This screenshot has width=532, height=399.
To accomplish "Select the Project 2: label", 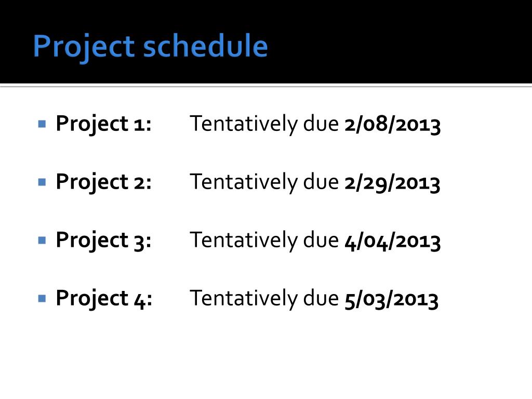I will coord(103,182).
